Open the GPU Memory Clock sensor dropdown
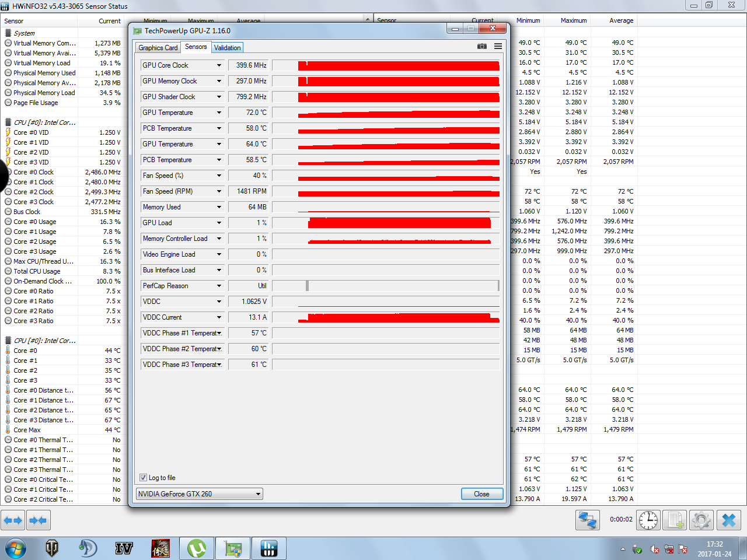747x560 pixels. pos(219,81)
